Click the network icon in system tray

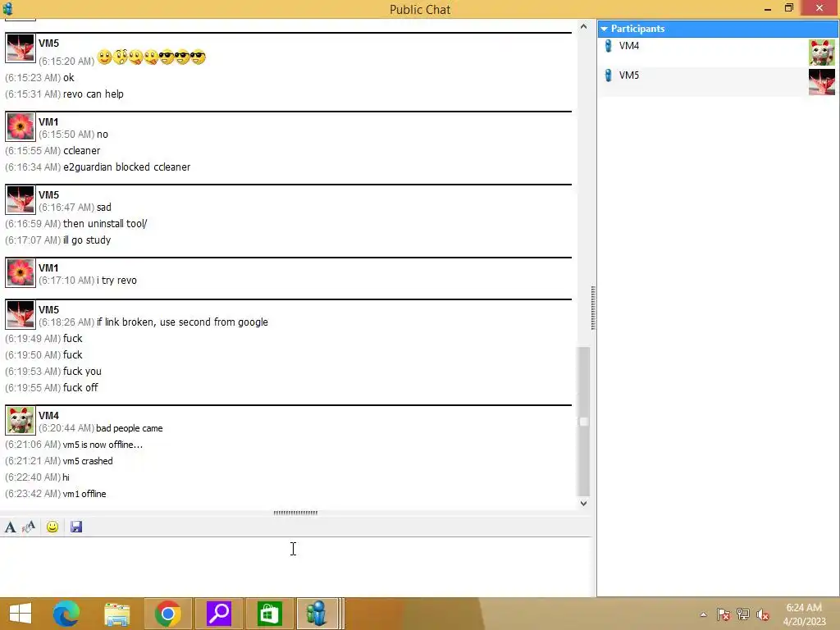click(743, 614)
